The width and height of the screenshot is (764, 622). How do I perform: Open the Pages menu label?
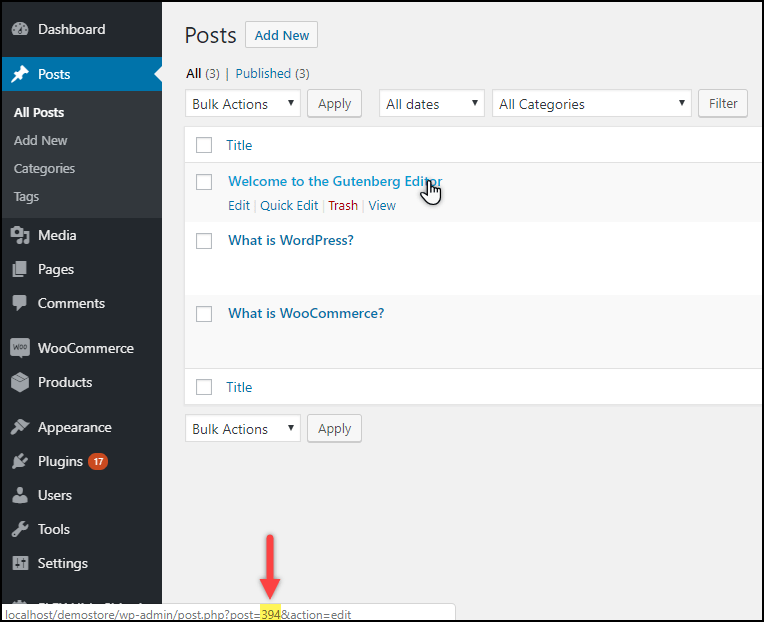click(x=56, y=269)
